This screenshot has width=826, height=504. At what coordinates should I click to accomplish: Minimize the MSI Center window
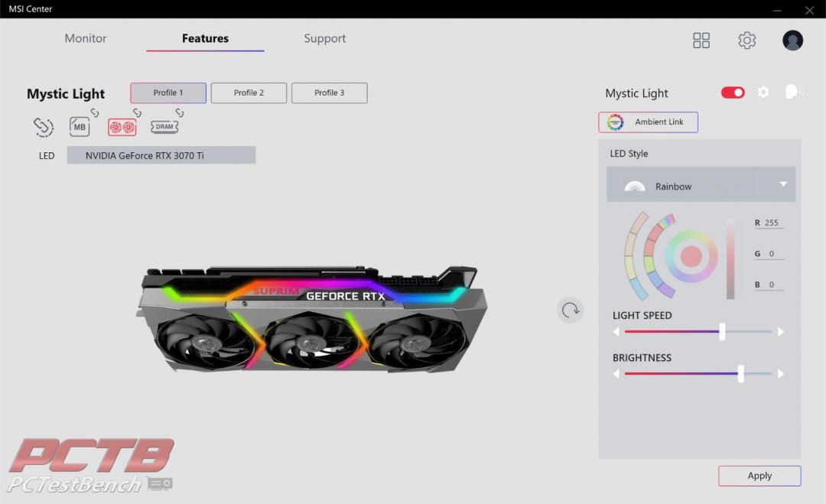(777, 10)
